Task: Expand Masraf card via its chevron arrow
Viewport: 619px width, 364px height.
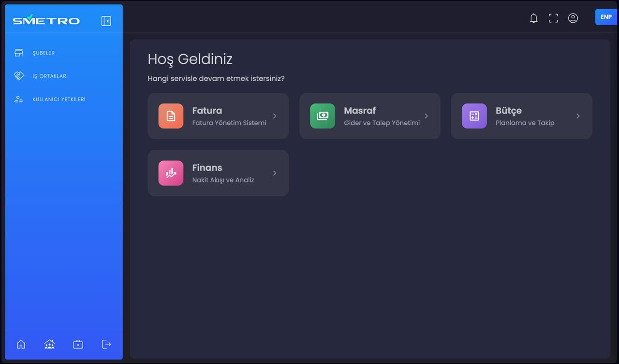Action: [x=427, y=116]
